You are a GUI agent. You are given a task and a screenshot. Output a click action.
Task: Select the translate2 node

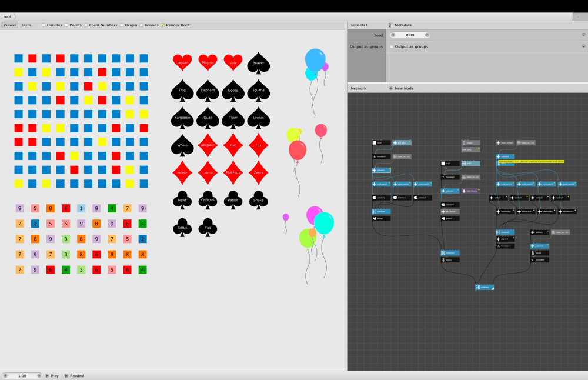click(x=450, y=177)
